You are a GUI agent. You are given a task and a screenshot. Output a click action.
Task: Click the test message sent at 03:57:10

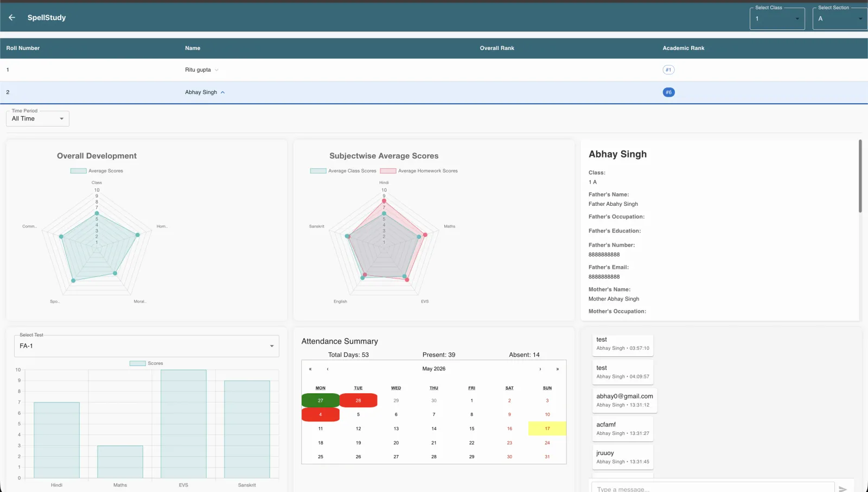(x=623, y=343)
